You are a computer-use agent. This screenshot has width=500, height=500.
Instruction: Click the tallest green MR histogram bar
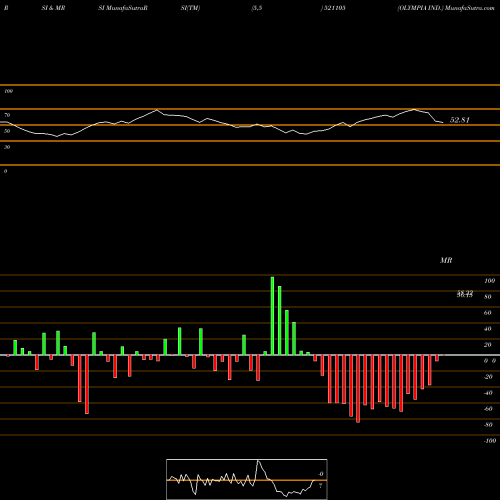pyautogui.click(x=272, y=316)
